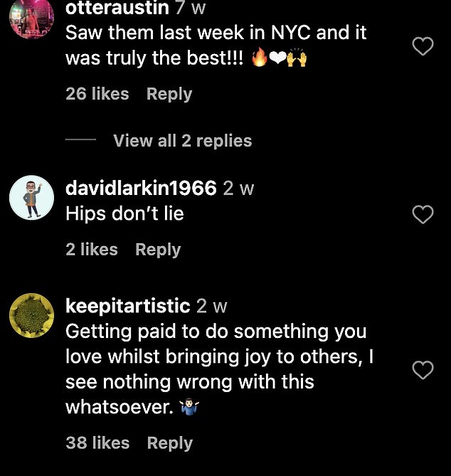Visit the keepitartistic username link
Image resolution: width=451 pixels, height=476 pixels.
coord(128,306)
